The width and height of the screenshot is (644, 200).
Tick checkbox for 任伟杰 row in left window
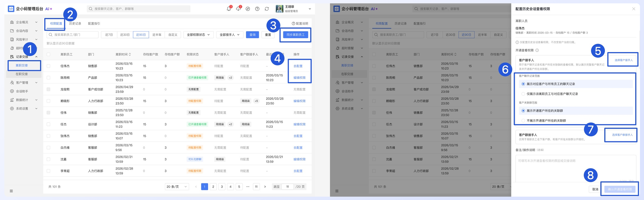[x=48, y=66]
